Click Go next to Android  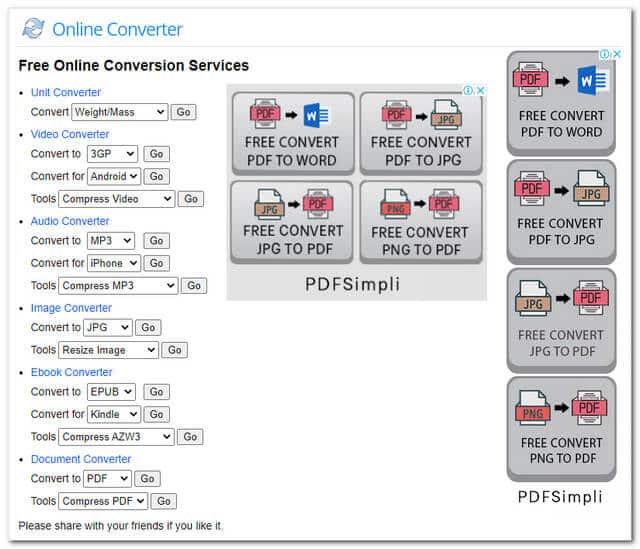click(x=156, y=176)
